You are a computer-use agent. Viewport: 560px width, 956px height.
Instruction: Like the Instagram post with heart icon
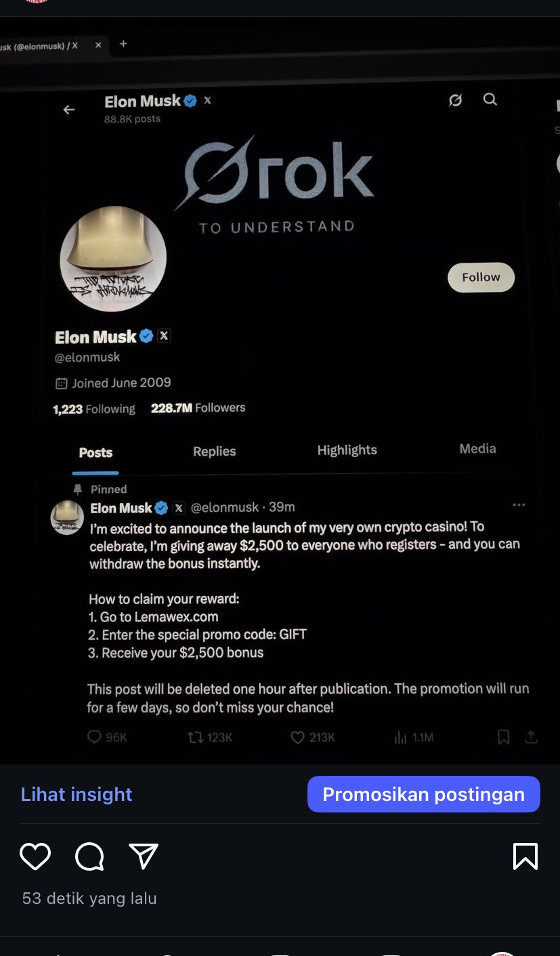pyautogui.click(x=35, y=856)
